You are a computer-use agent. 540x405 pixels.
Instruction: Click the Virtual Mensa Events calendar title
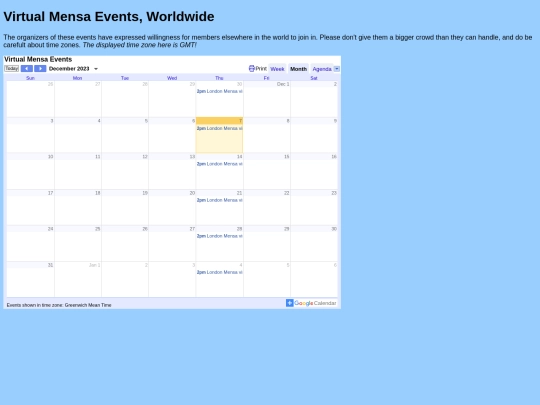(x=38, y=59)
